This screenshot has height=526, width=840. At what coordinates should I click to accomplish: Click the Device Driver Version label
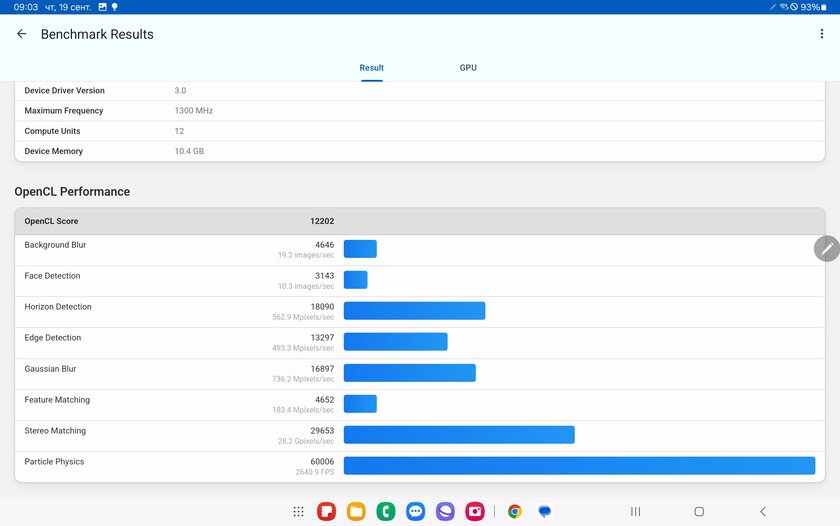tap(64, 91)
